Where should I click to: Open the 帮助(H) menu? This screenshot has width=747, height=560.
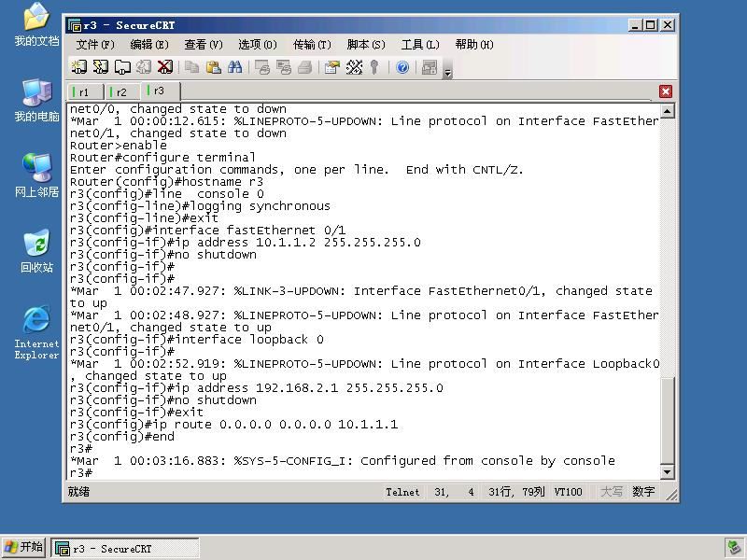[474, 45]
